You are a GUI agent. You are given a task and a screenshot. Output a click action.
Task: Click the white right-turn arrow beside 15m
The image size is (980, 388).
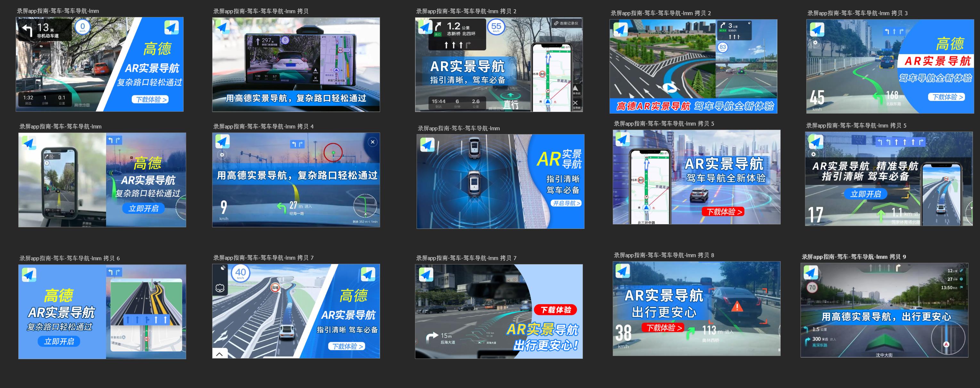point(432,337)
